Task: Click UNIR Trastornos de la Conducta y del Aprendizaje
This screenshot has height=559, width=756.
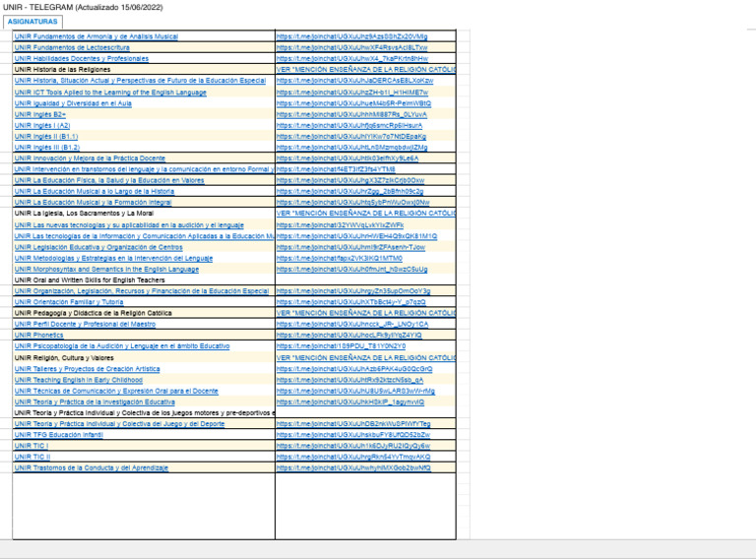Action: point(92,467)
